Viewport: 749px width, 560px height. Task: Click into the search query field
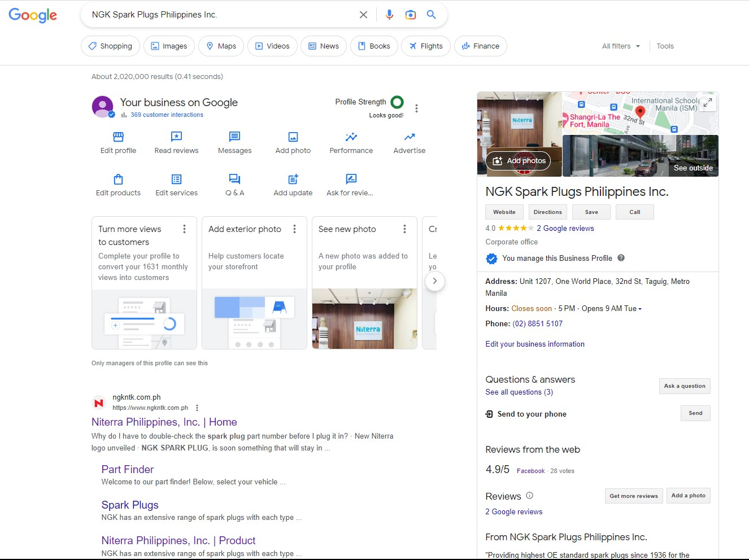click(220, 15)
